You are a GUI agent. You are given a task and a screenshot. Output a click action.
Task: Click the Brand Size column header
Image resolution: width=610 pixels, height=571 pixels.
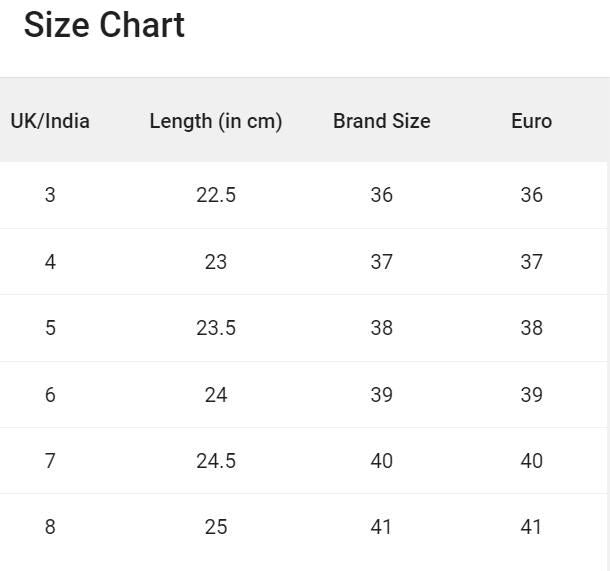[x=381, y=121]
